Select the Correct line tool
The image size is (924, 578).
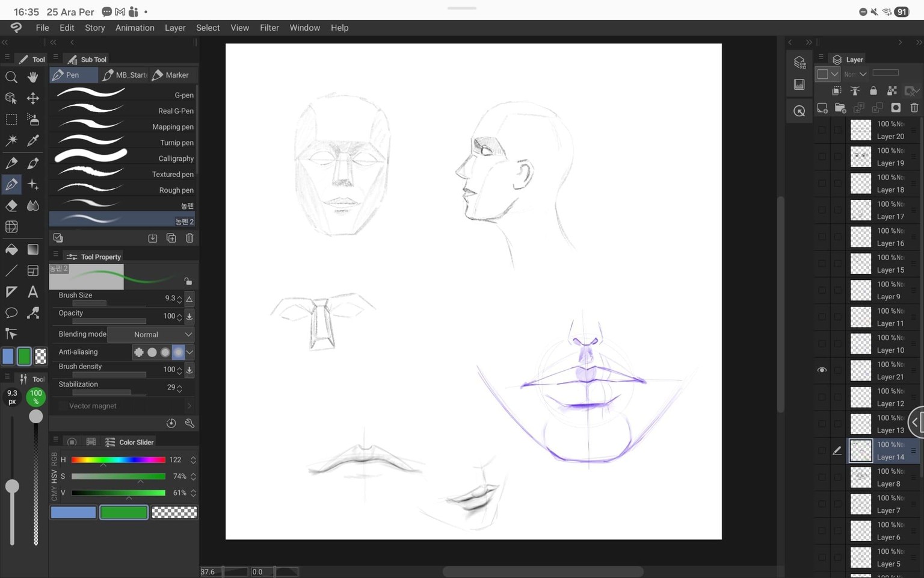click(x=33, y=313)
